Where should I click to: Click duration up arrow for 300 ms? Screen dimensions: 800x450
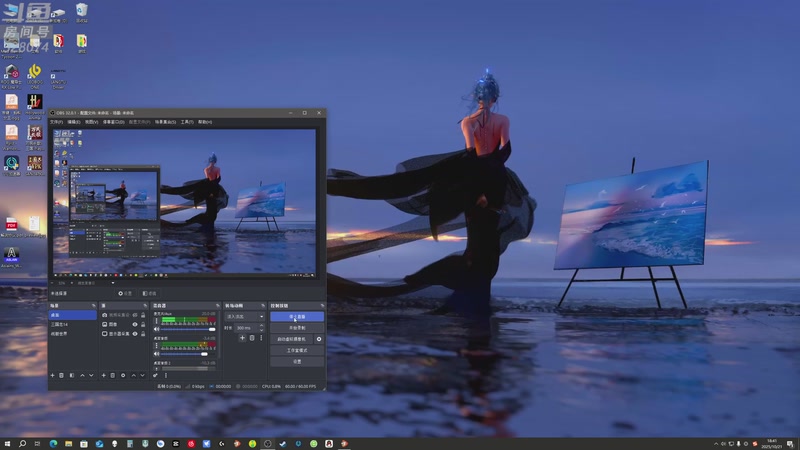(x=261, y=326)
